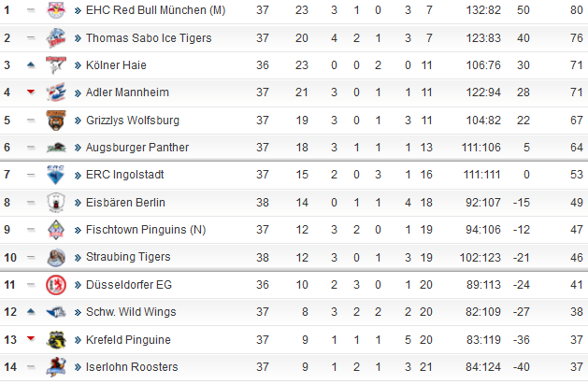588x384 pixels.
Task: Open the Schw. Wild Wings team link
Action: point(131,312)
